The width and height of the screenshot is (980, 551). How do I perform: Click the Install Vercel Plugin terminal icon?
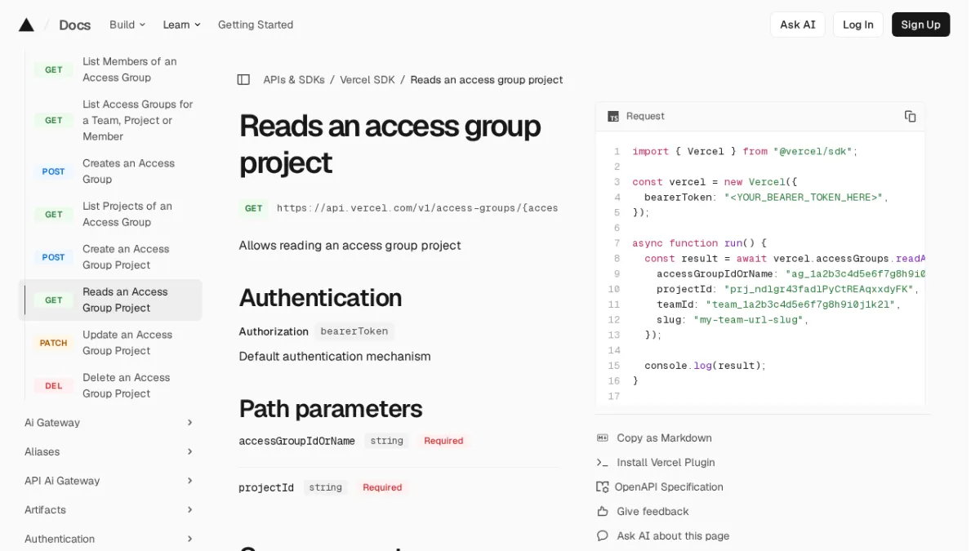tap(603, 463)
